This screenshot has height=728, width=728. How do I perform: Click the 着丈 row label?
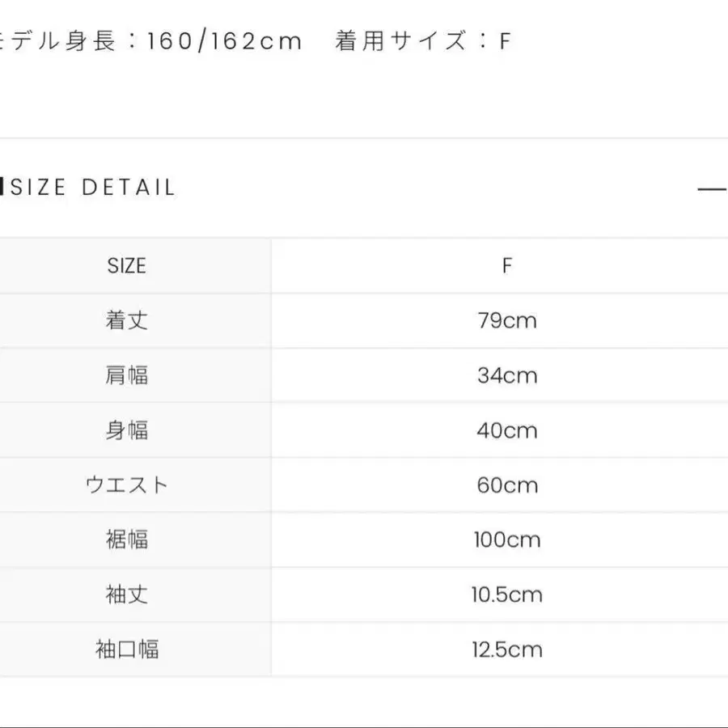coord(127,321)
